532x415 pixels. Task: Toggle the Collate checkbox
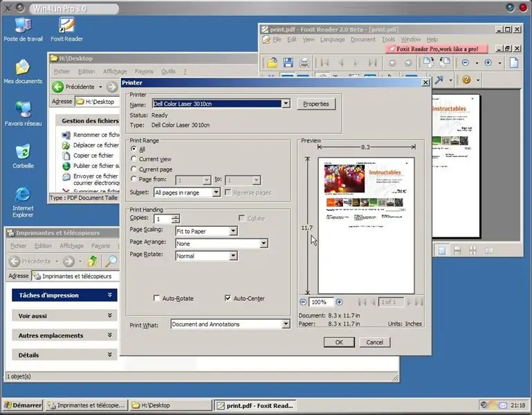click(242, 218)
